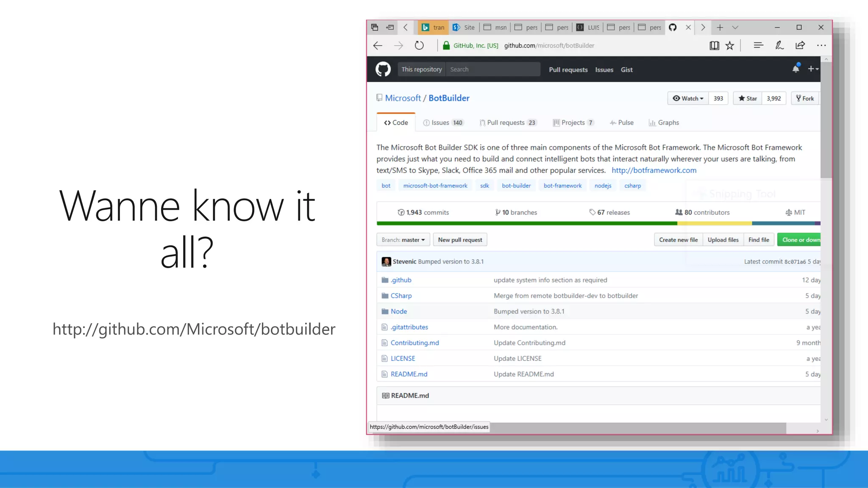Close the active GitHub tab

[x=688, y=28]
